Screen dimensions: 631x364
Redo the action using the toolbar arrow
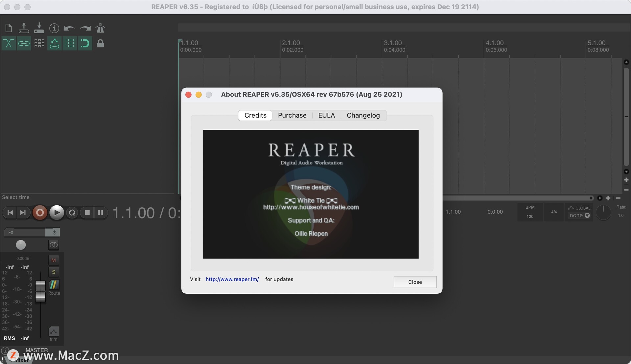[85, 28]
